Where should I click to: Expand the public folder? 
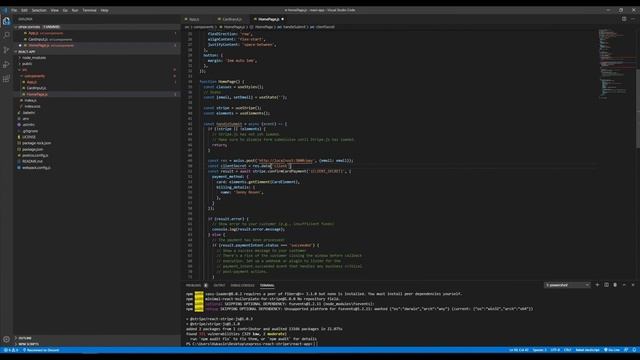click(98, 64)
